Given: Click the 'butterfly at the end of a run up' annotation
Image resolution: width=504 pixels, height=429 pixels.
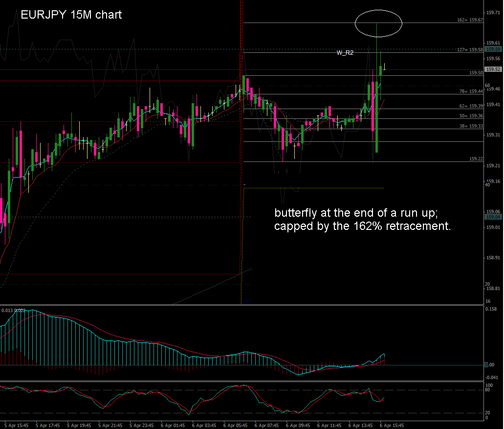Looking at the screenshot, I should [356, 213].
